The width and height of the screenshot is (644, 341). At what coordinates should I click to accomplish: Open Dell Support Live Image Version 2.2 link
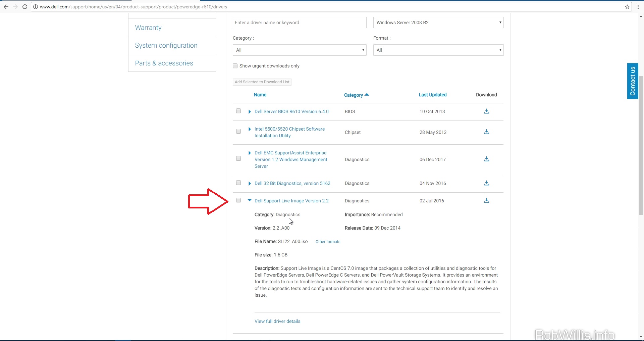click(x=291, y=201)
